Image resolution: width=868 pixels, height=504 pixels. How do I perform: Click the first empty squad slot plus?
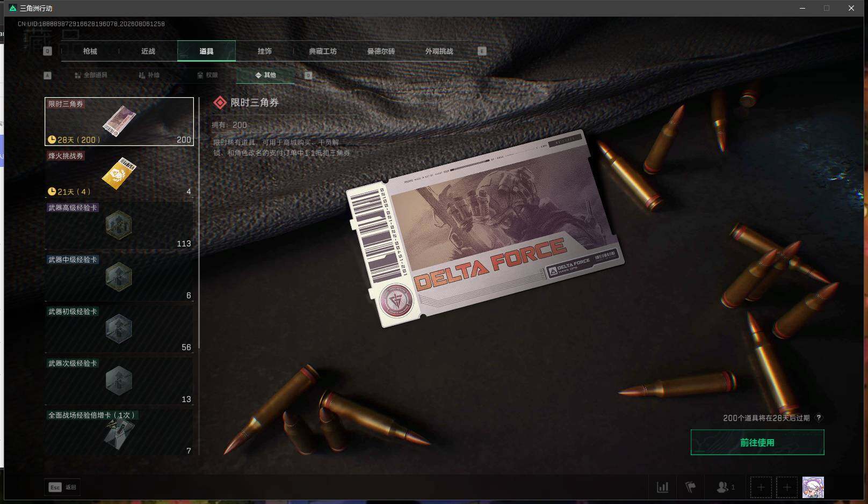(x=761, y=487)
